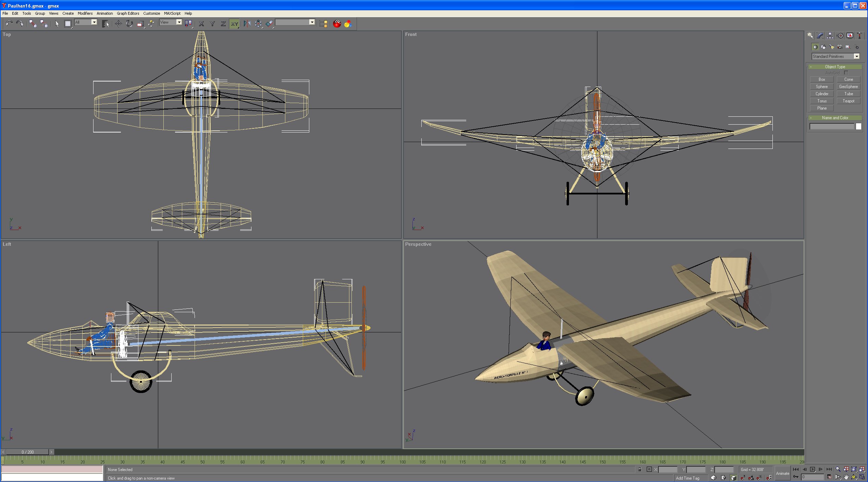Open the Modifiers menu
Screen dimensions: 868x482
coord(85,13)
